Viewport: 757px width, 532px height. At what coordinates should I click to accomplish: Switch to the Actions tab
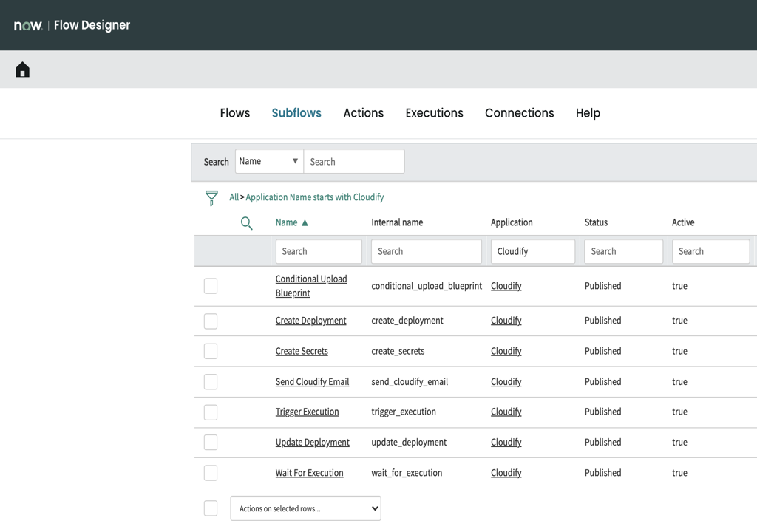pos(364,113)
